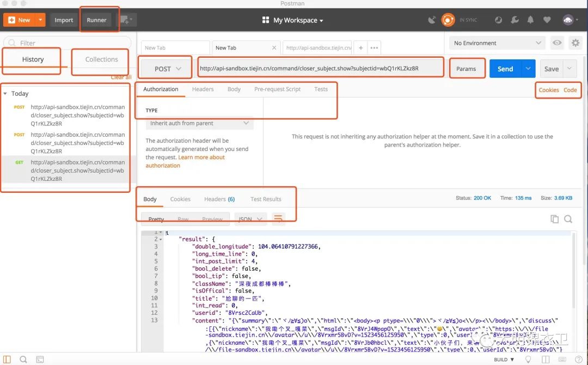588x365 pixels.
Task: Select Pretty response view
Action: click(x=156, y=219)
